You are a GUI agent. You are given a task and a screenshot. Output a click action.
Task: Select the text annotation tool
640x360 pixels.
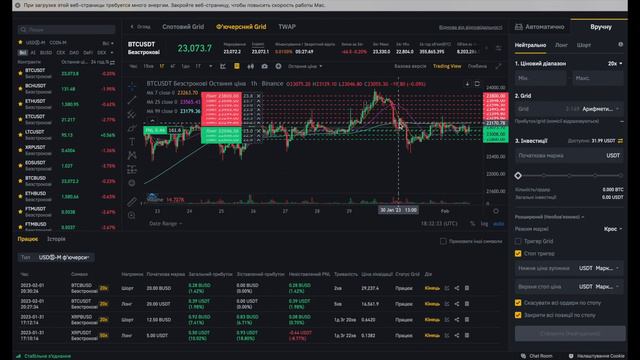click(132, 142)
